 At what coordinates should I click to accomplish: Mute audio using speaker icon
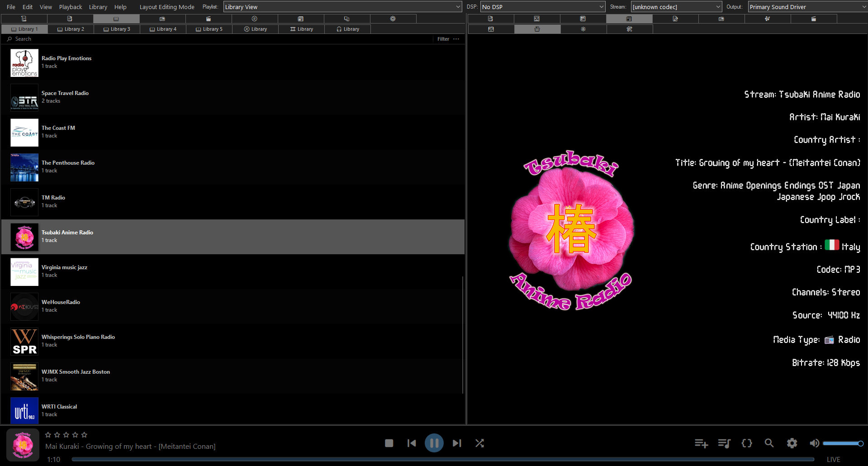click(x=814, y=443)
